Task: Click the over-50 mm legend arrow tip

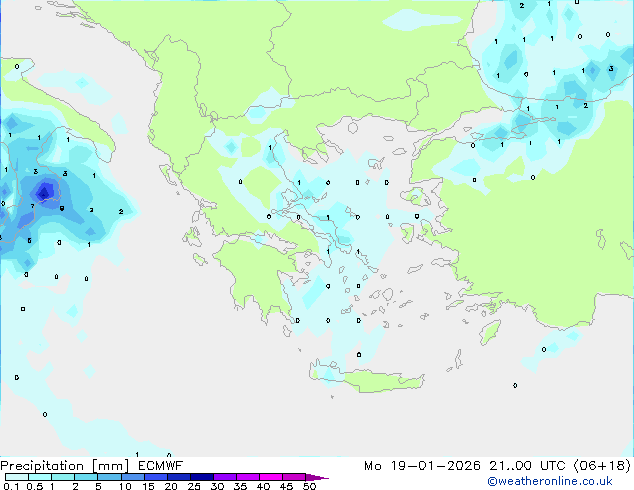Action: 317,478
